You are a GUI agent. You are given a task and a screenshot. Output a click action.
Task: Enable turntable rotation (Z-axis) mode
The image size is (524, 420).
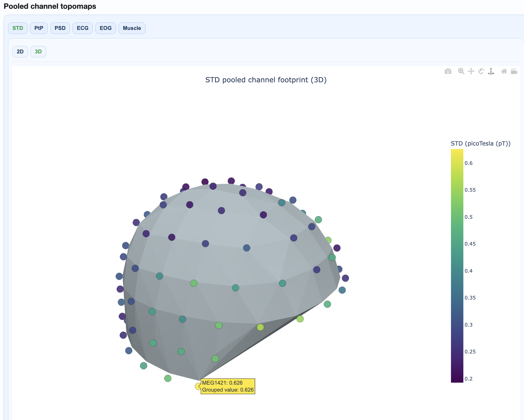[491, 71]
